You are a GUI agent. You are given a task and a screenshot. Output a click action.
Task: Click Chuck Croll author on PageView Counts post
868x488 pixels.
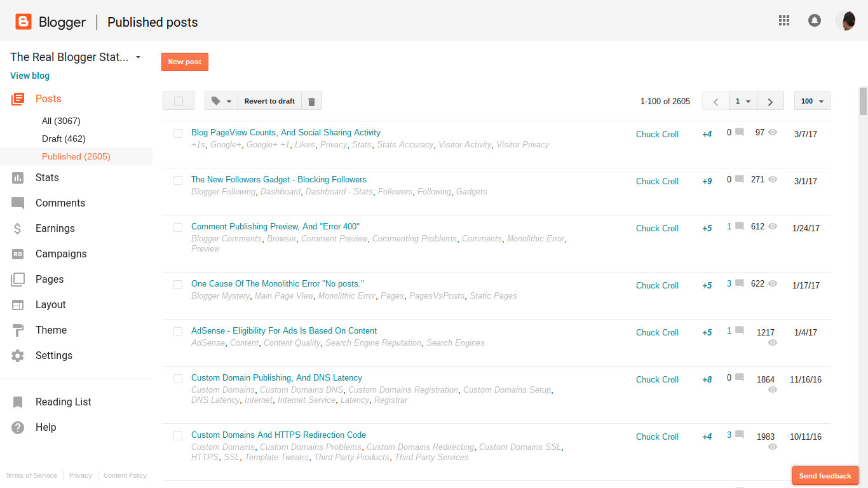click(657, 134)
